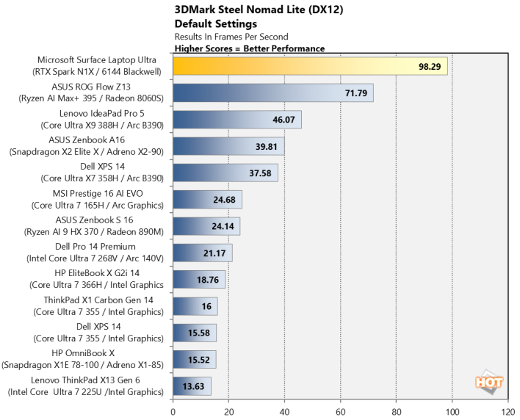Click Snapdragon X2 Elite X / Adreno X2-90 text

tap(87, 152)
